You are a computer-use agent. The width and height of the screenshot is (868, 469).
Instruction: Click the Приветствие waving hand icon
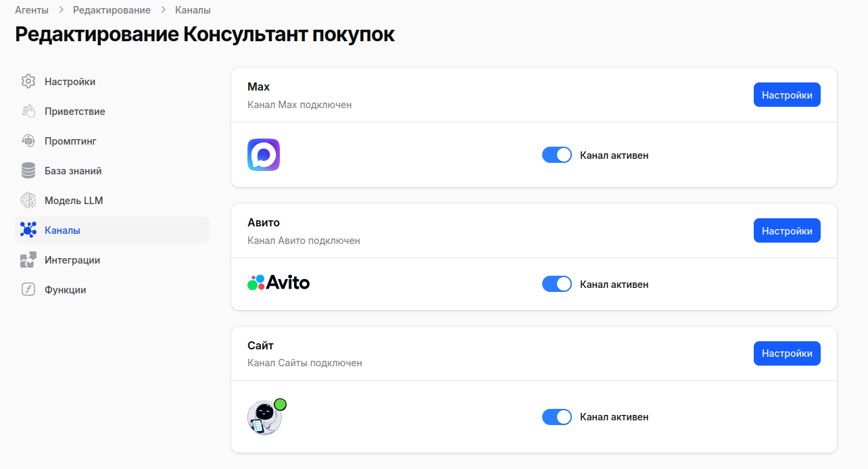tap(28, 112)
